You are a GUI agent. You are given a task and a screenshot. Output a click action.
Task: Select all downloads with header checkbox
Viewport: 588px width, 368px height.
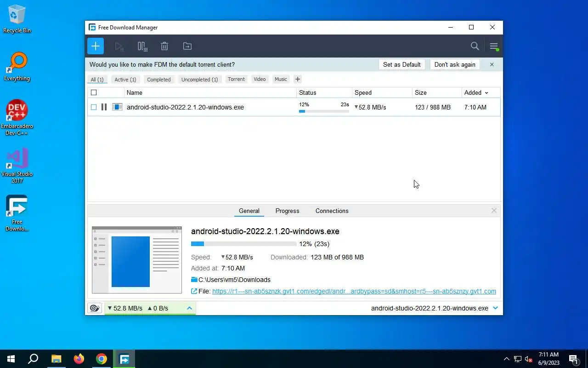pyautogui.click(x=94, y=92)
